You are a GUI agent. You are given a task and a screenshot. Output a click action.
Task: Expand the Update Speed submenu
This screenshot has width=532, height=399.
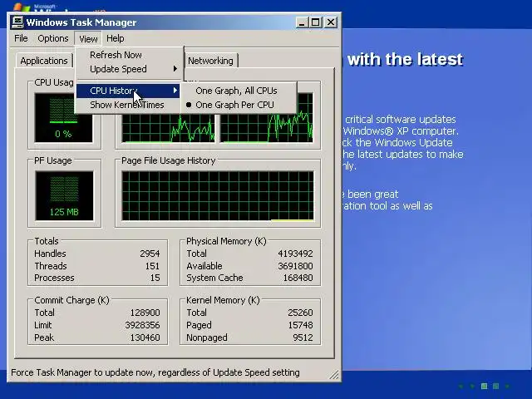(130, 69)
